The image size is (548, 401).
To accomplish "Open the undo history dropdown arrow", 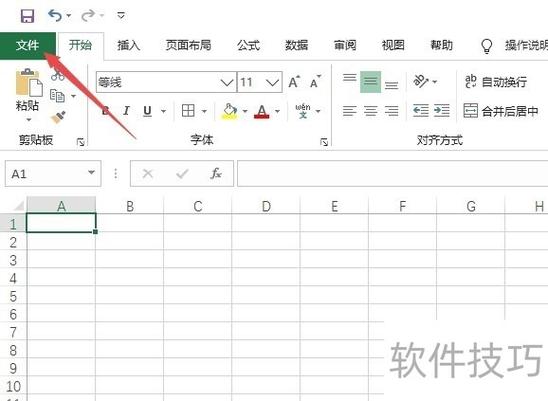I will [x=69, y=15].
